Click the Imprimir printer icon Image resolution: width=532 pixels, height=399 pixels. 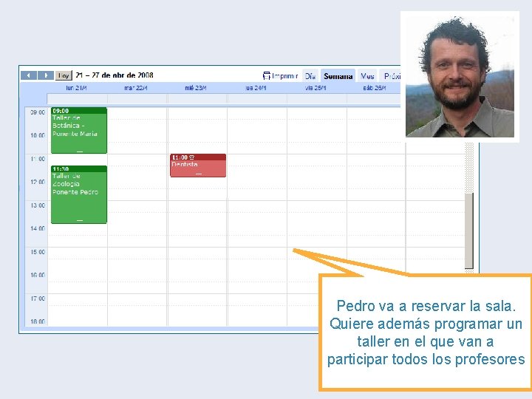pos(267,75)
